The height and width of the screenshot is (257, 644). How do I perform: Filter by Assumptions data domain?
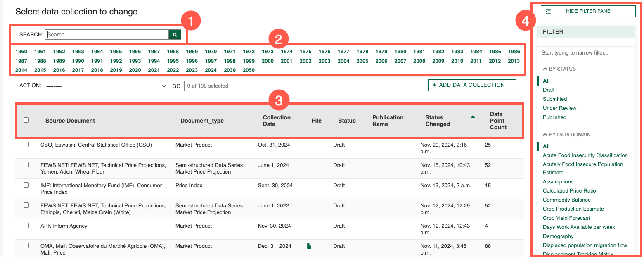pos(558,182)
